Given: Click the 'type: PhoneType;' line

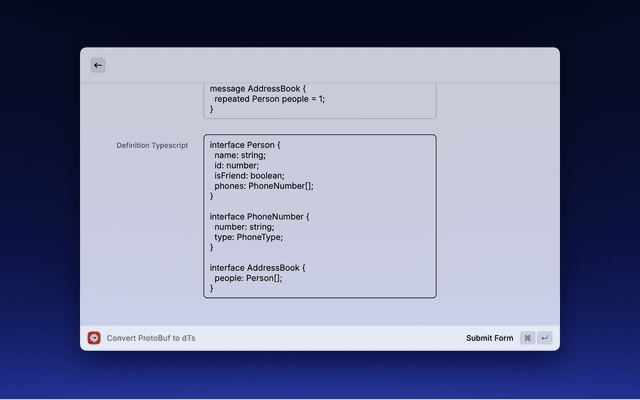Looking at the screenshot, I should 249,237.
